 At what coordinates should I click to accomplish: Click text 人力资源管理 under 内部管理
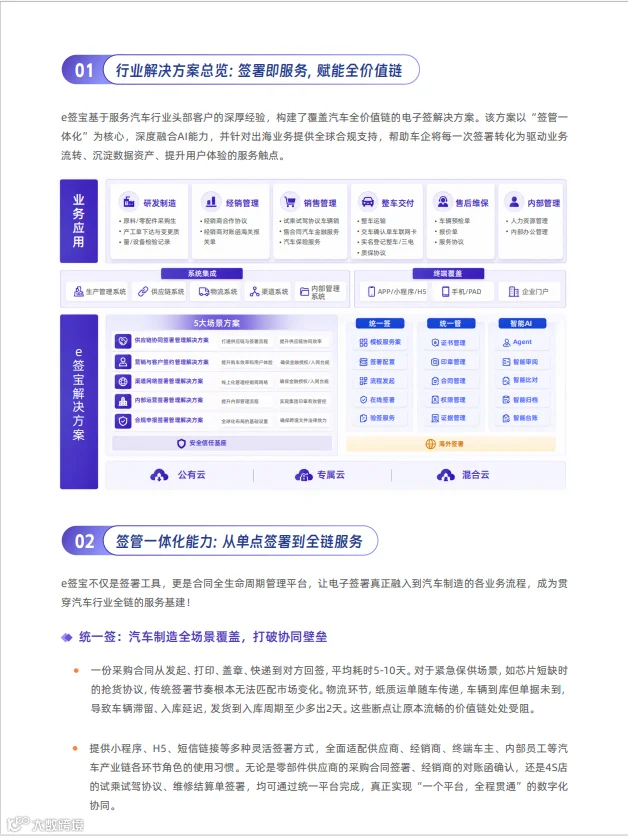(529, 221)
